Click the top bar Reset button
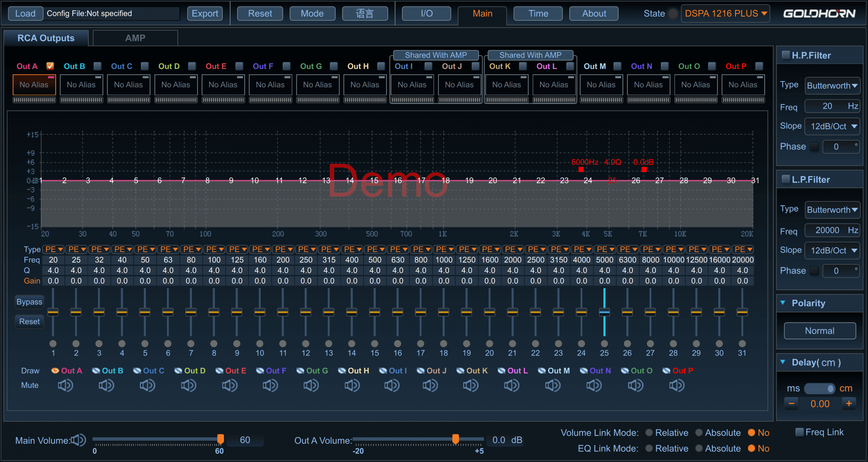868x462 pixels. [x=260, y=14]
